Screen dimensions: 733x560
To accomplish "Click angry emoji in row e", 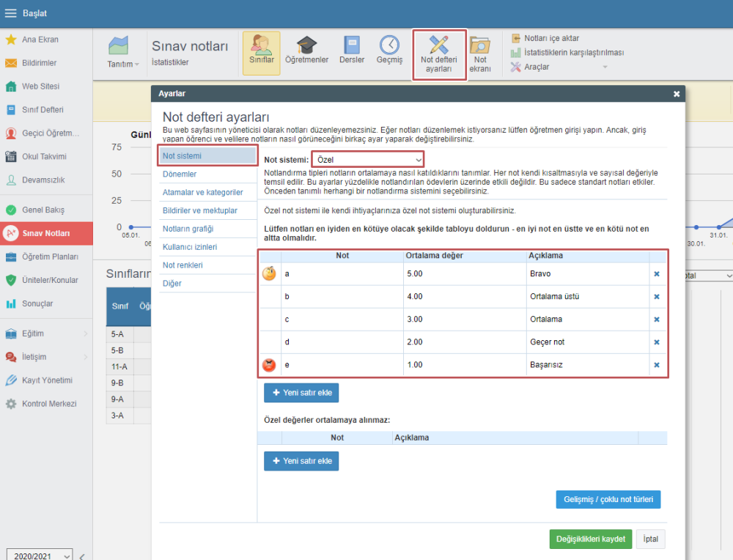I will pos(269,364).
